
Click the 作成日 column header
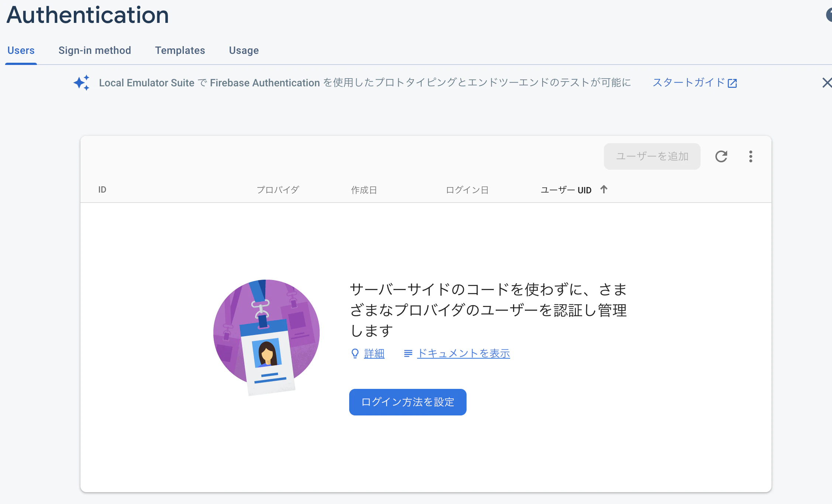click(364, 190)
